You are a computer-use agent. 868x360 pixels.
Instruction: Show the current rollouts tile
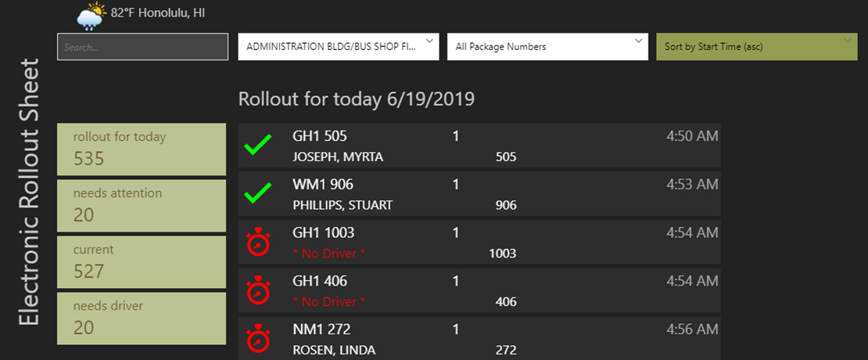142,261
